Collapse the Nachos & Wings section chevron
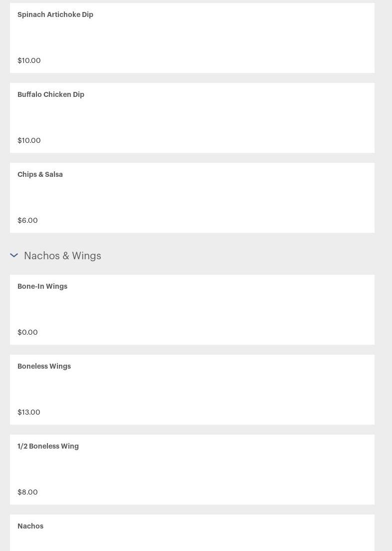Image resolution: width=392 pixels, height=551 pixels. tap(14, 255)
